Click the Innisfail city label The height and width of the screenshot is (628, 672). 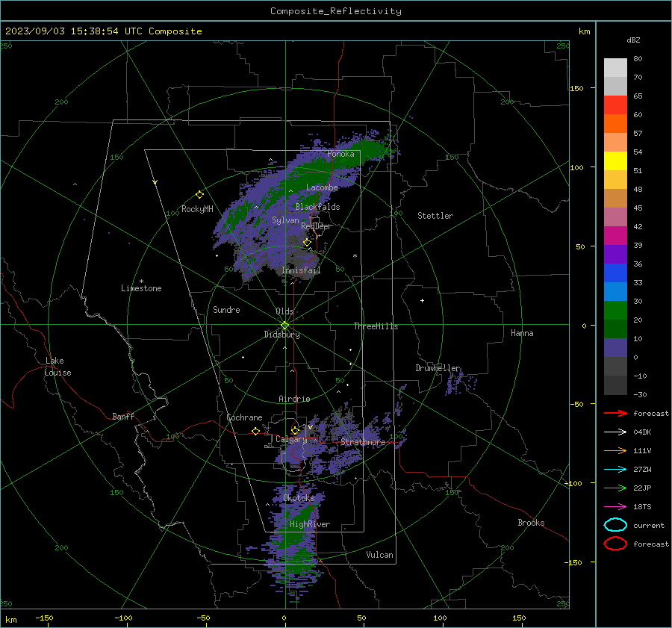click(x=301, y=270)
